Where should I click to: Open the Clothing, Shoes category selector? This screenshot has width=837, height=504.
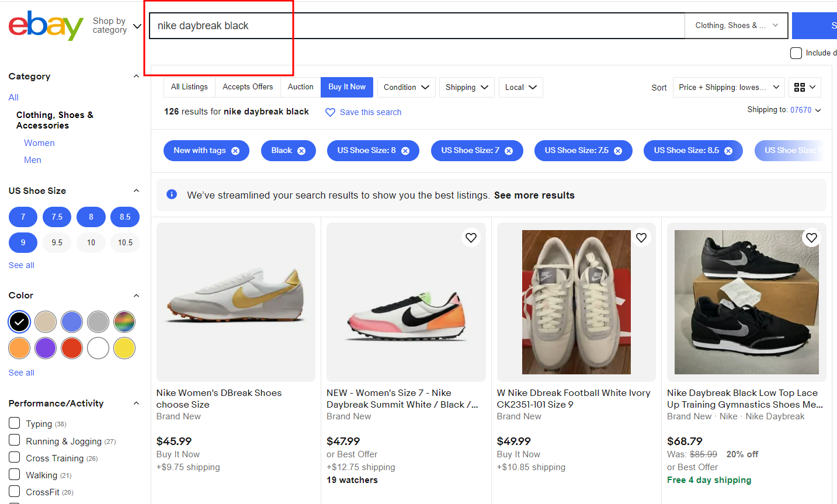(736, 26)
